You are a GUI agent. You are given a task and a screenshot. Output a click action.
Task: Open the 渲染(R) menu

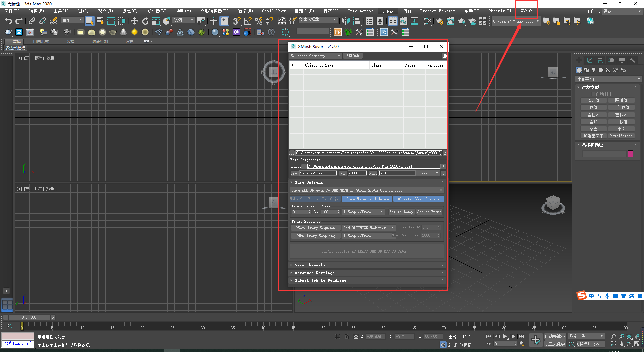click(x=245, y=11)
